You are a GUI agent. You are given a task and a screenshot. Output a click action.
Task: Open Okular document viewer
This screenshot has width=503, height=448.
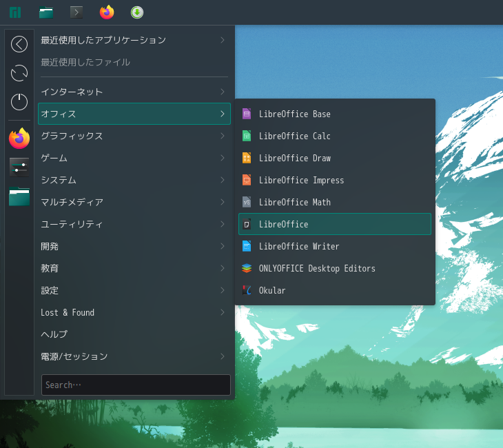(335, 290)
